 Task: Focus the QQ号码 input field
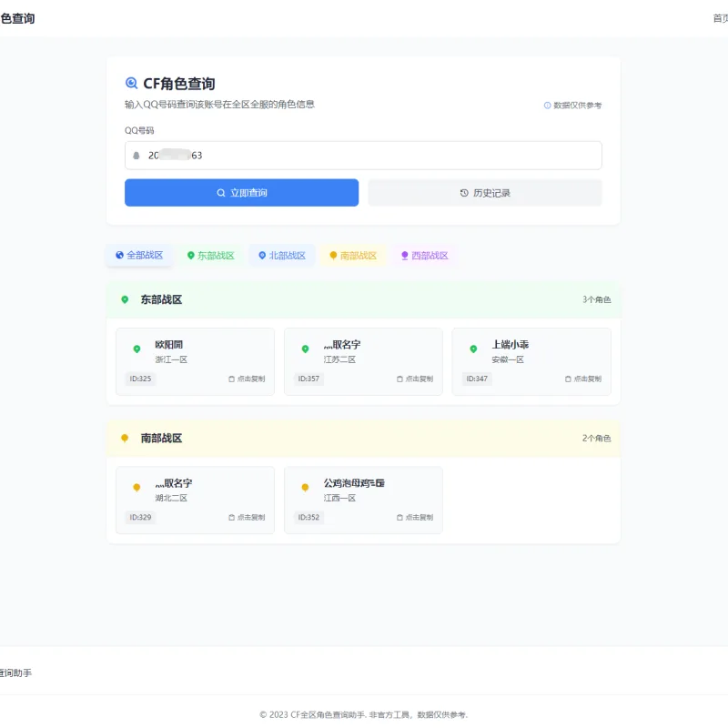point(363,156)
